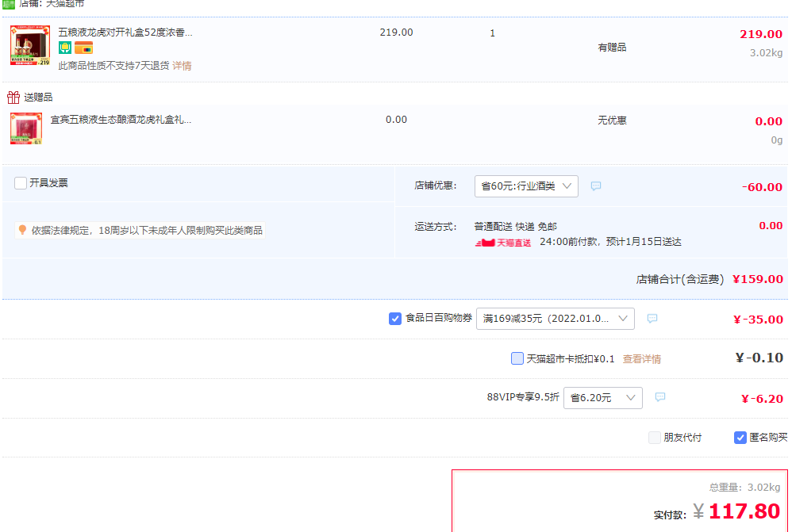Click the 88VIP专享9.5折 label

click(x=523, y=397)
